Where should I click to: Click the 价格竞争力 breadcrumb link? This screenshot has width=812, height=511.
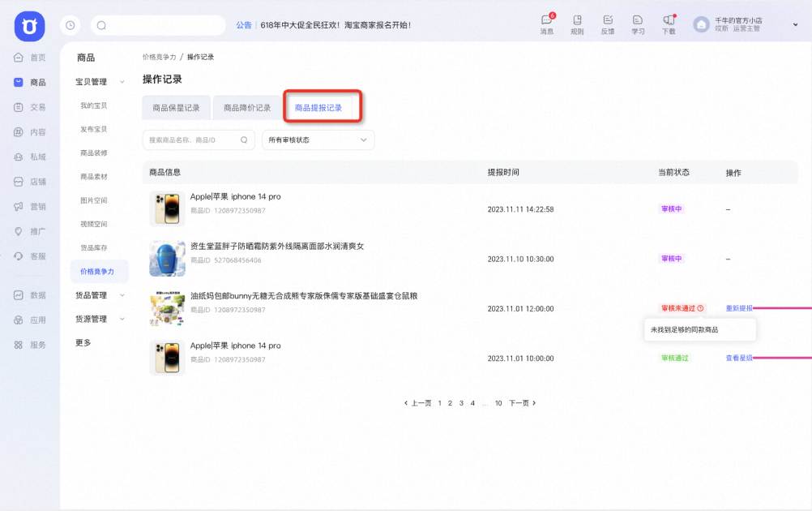(160, 57)
